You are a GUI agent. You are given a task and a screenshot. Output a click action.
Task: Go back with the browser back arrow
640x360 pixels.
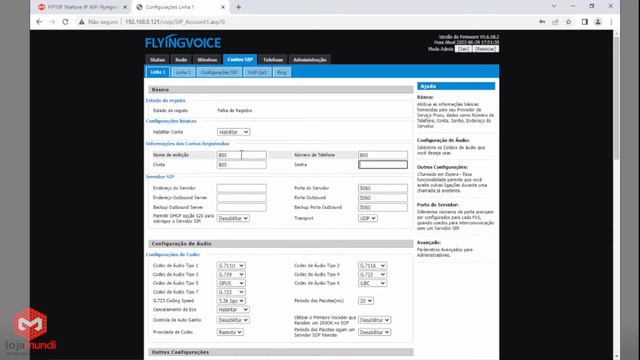point(39,22)
